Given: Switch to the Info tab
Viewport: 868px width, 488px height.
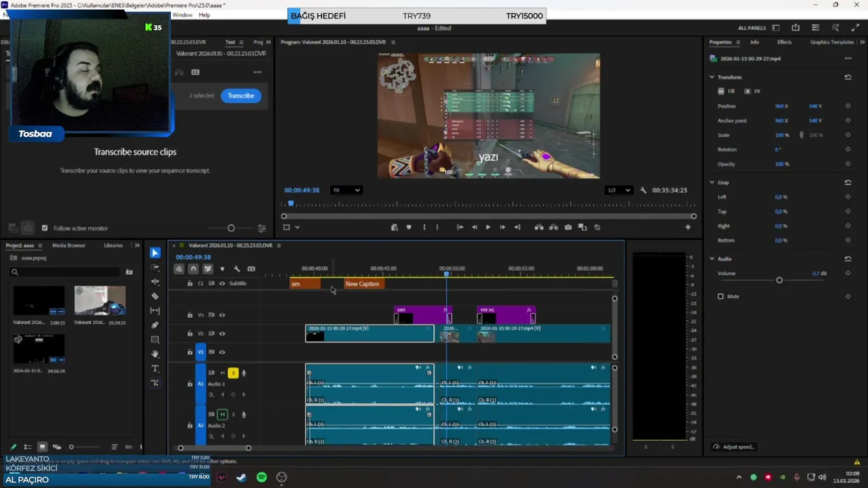Looking at the screenshot, I should pyautogui.click(x=754, y=42).
